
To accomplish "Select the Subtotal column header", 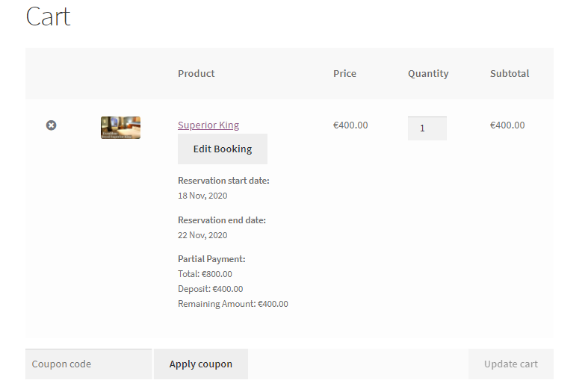I will (510, 74).
